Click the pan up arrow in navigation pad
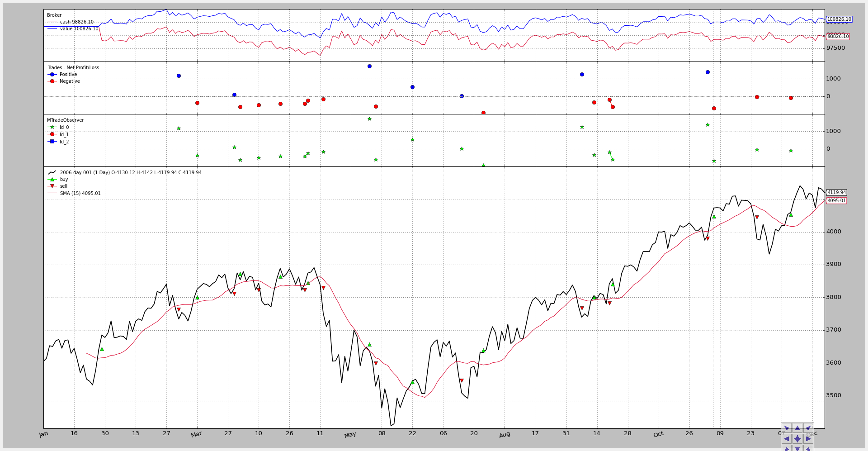Viewport: 868px width, 451px height. coord(797,428)
